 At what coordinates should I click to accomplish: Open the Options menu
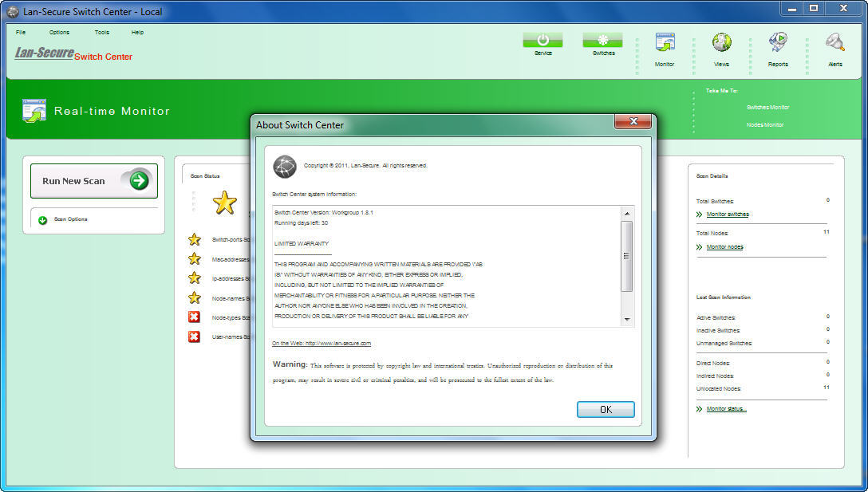(59, 32)
